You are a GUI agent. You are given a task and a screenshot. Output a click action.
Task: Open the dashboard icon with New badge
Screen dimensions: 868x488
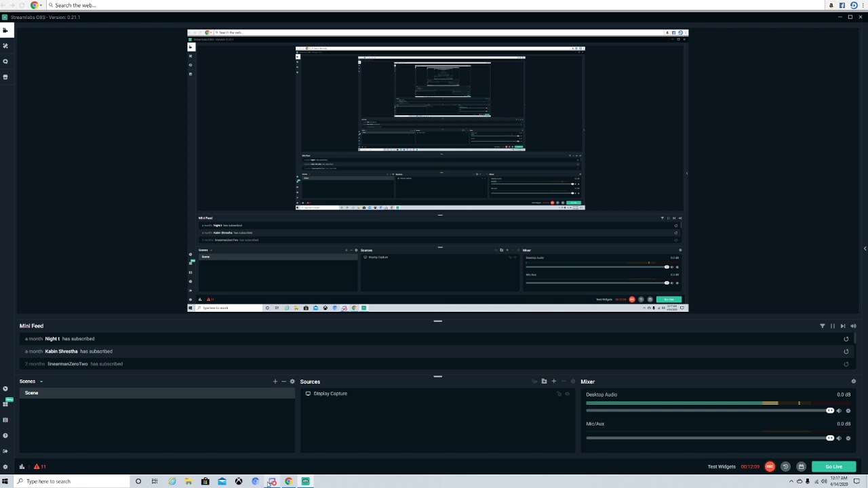(x=6, y=403)
